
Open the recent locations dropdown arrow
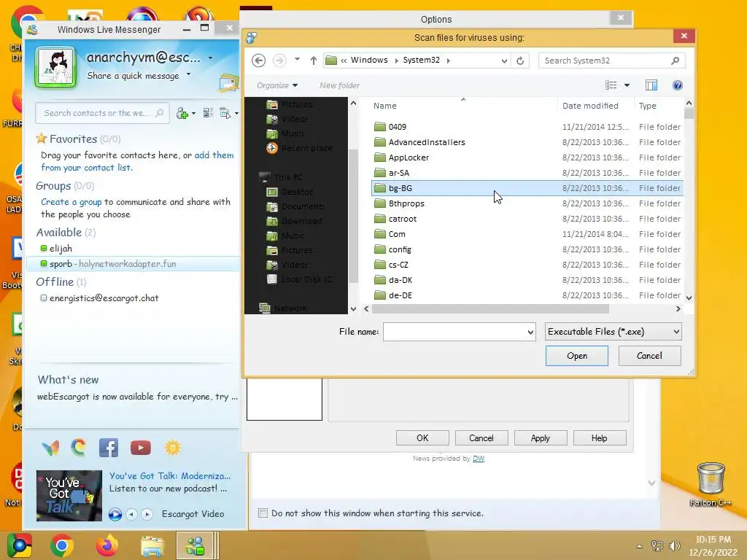point(297,60)
